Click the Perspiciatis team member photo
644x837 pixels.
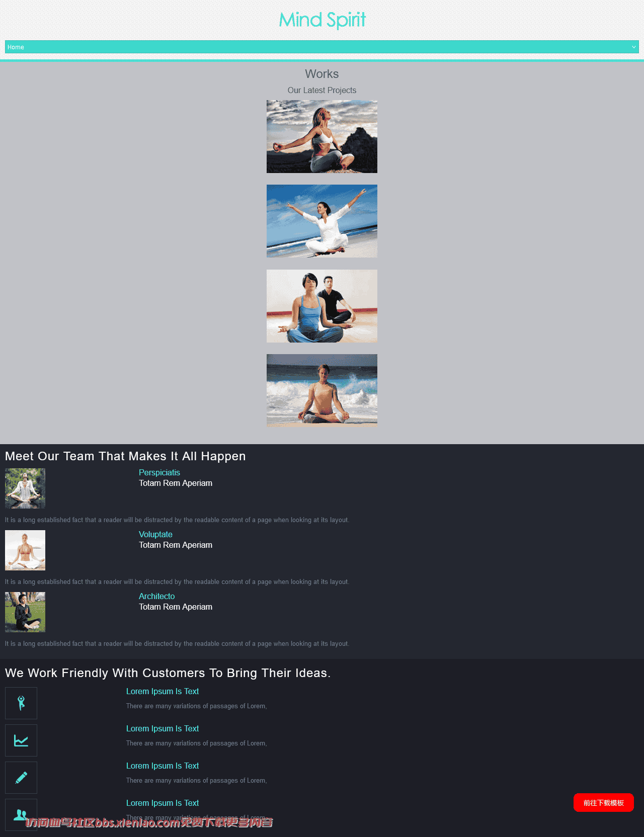pyautogui.click(x=25, y=488)
